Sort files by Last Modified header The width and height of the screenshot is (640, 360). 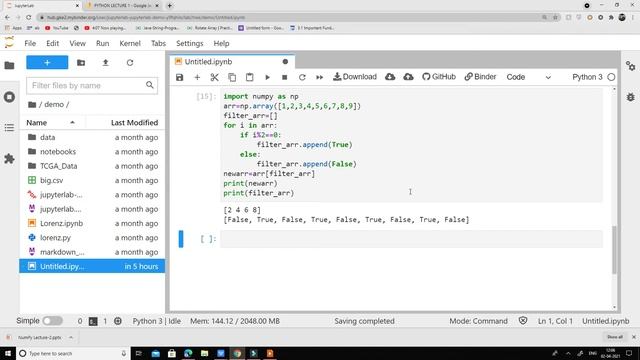[134, 122]
